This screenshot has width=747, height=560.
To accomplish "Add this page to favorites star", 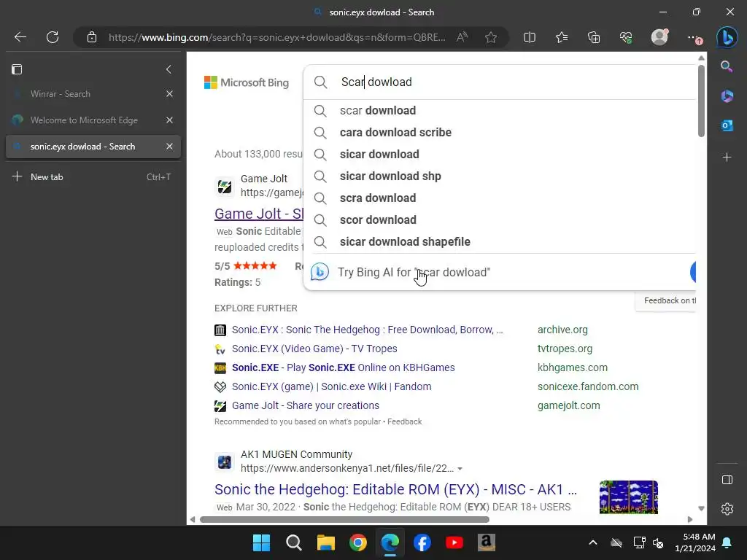I will pos(491,37).
